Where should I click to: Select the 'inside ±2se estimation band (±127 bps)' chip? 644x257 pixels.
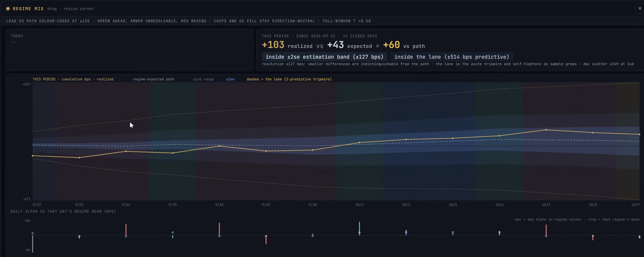point(324,57)
